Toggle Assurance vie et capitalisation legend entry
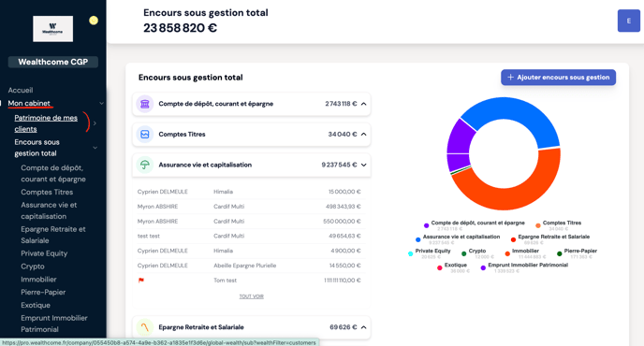This screenshot has width=644, height=346. pyautogui.click(x=458, y=239)
